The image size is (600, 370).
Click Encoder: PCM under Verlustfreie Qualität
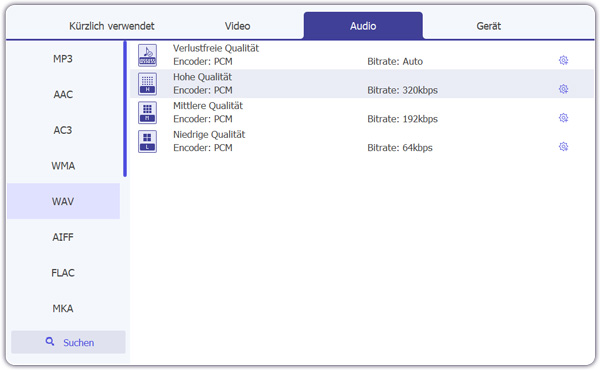click(203, 62)
